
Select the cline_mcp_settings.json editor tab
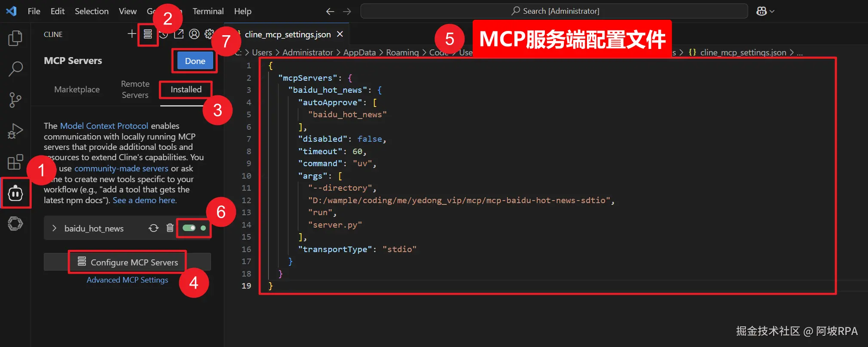click(x=287, y=34)
